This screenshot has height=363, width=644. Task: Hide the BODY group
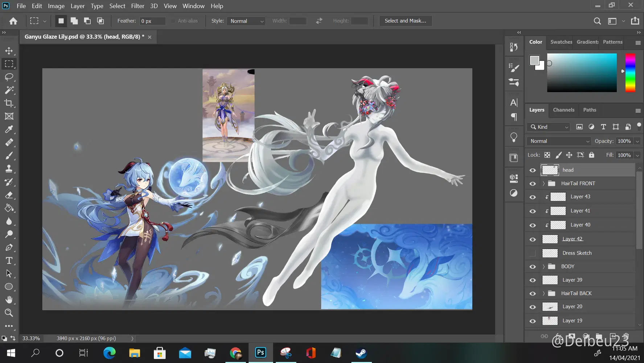[x=533, y=267]
